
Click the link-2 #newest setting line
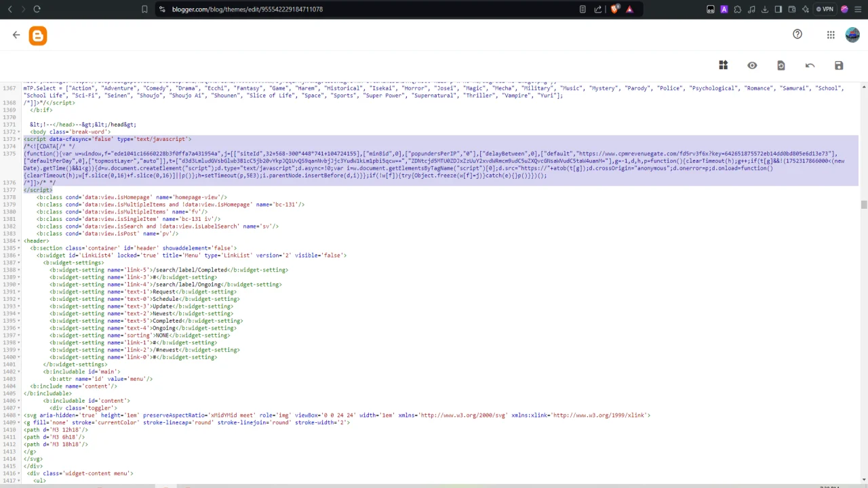pos(144,350)
